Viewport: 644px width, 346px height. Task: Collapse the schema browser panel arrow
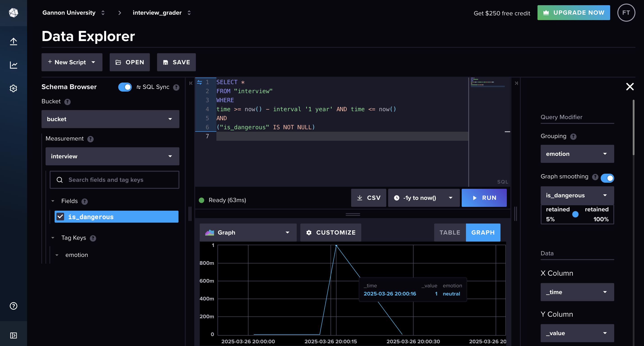(191, 83)
